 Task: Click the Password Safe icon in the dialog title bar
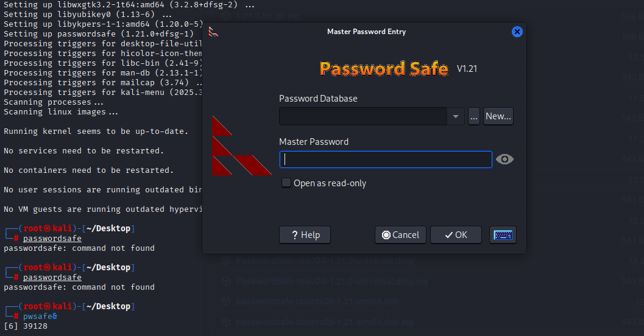click(x=213, y=32)
